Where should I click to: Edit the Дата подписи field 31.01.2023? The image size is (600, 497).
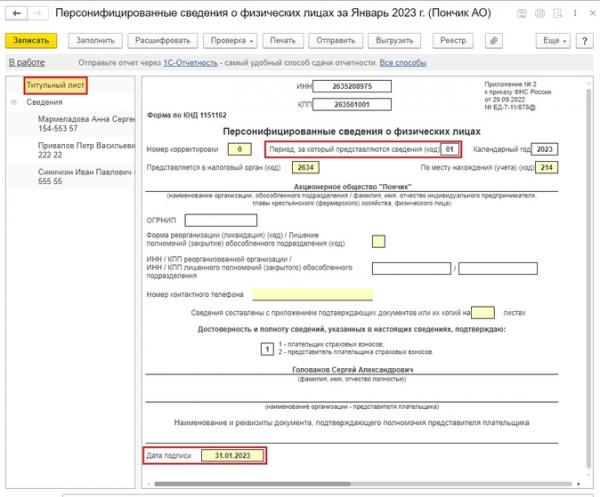(x=233, y=456)
